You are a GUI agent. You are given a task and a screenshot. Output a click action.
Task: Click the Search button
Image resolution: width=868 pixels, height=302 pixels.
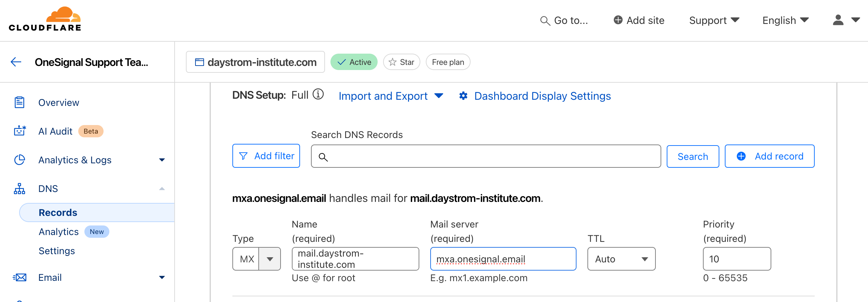(x=693, y=156)
